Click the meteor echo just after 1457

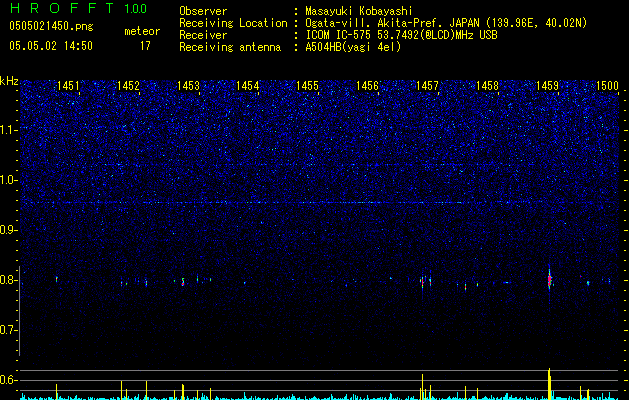point(430,281)
